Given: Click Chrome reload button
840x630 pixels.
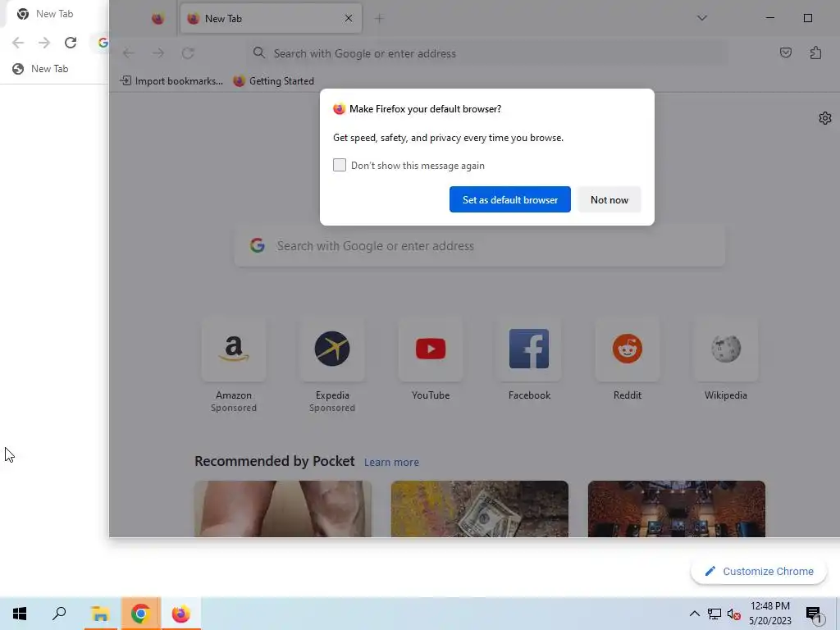Looking at the screenshot, I should pyautogui.click(x=71, y=43).
